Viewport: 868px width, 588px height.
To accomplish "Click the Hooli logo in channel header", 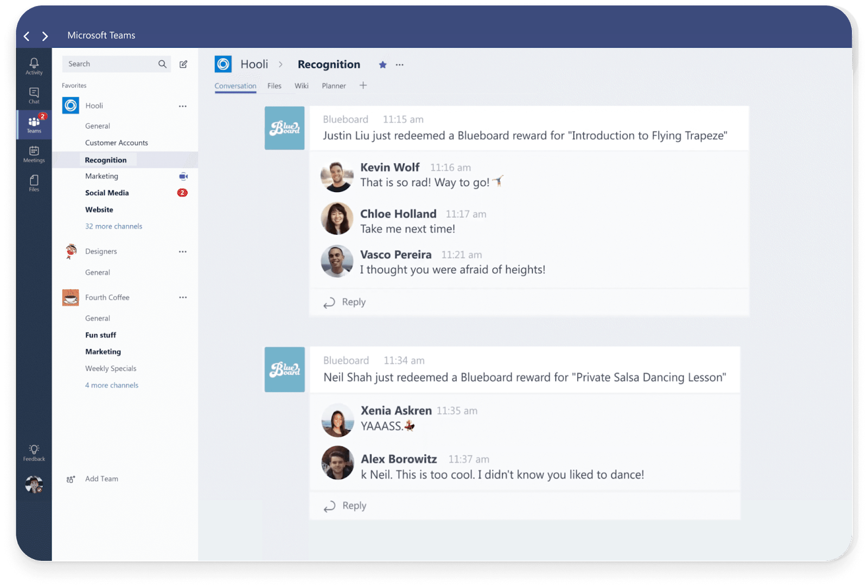I will pyautogui.click(x=223, y=64).
